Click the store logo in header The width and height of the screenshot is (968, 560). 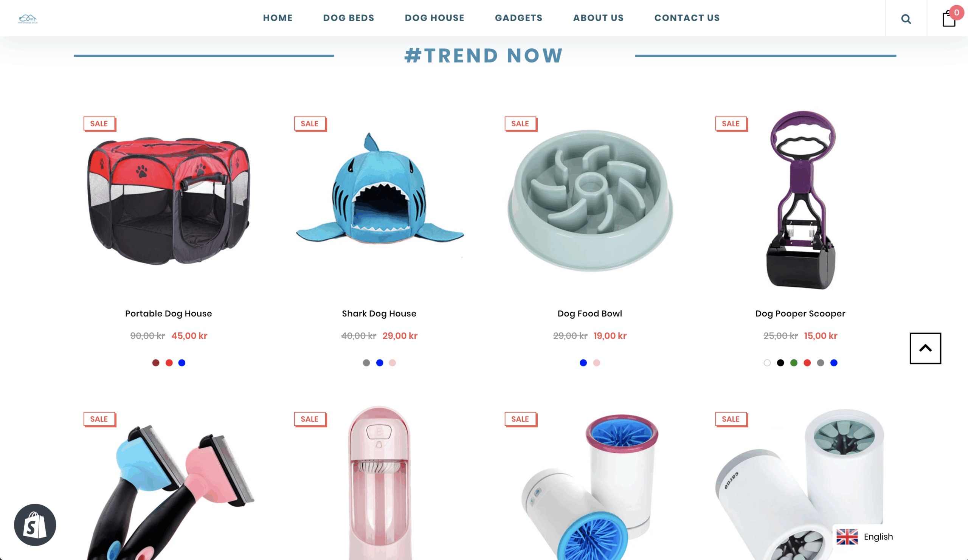(28, 19)
